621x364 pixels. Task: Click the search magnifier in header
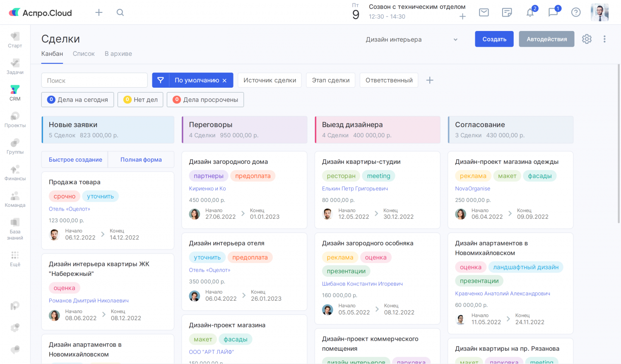(120, 12)
